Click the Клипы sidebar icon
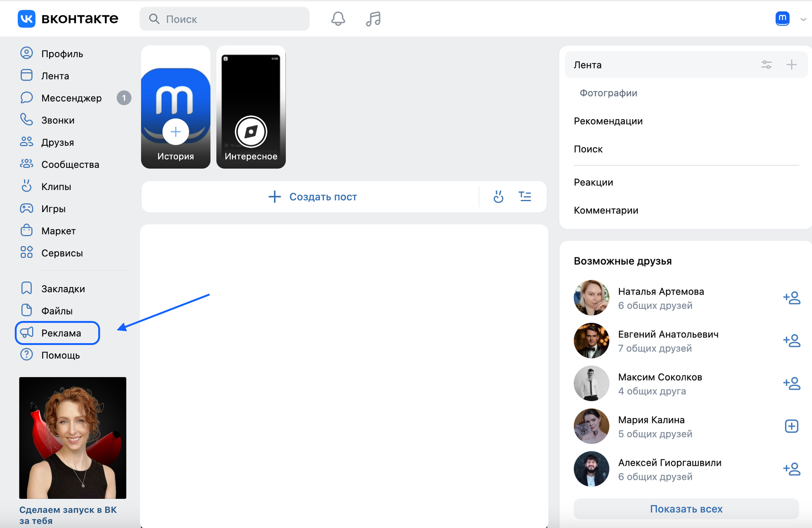The width and height of the screenshot is (812, 528). pyautogui.click(x=27, y=186)
